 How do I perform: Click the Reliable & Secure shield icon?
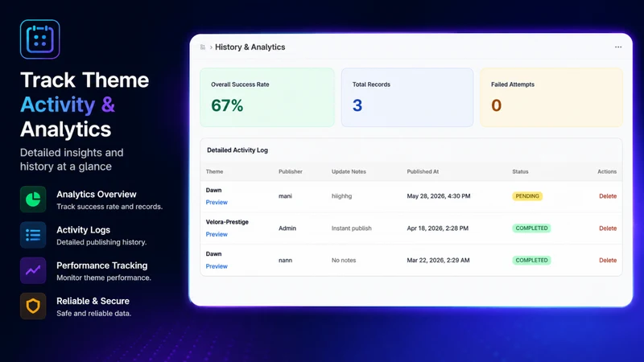pos(33,306)
